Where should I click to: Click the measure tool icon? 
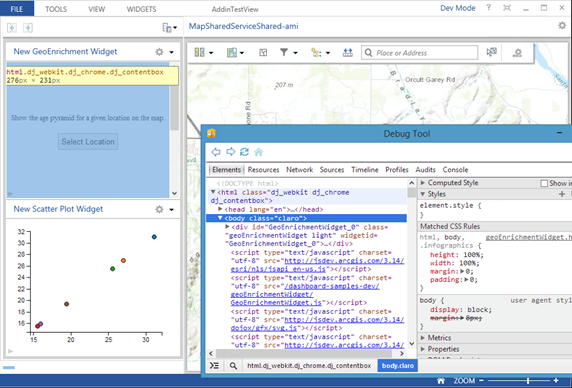coord(348,53)
